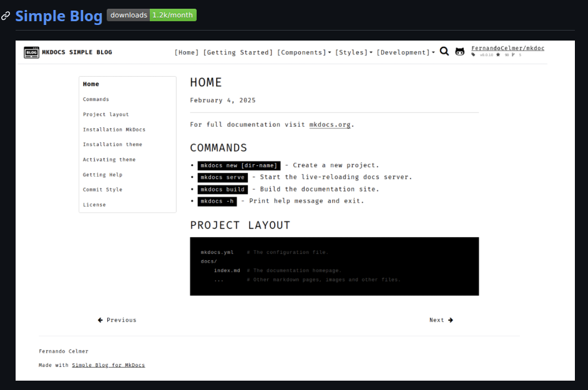The width and height of the screenshot is (588, 390).
Task: Select Project layout in the sidebar
Action: pyautogui.click(x=106, y=114)
